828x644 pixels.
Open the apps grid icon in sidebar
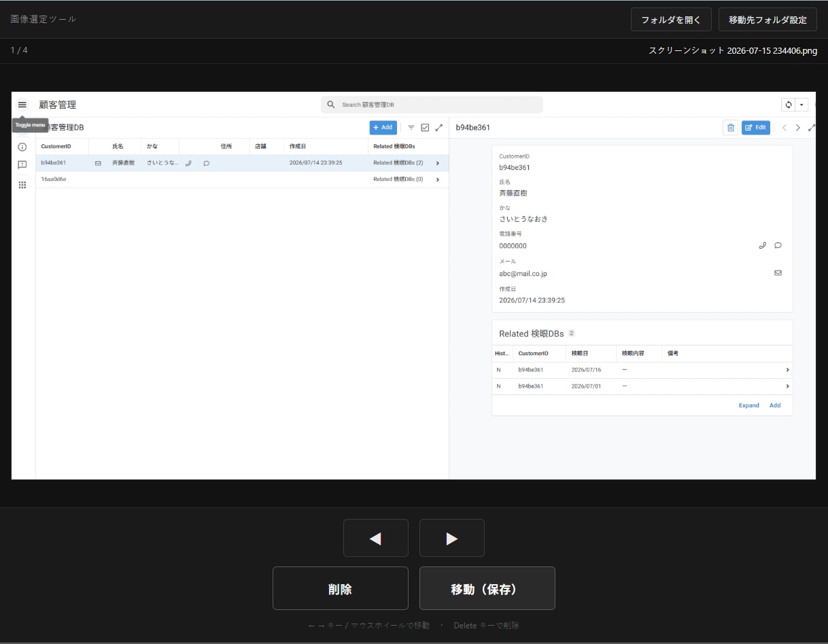pyautogui.click(x=22, y=184)
